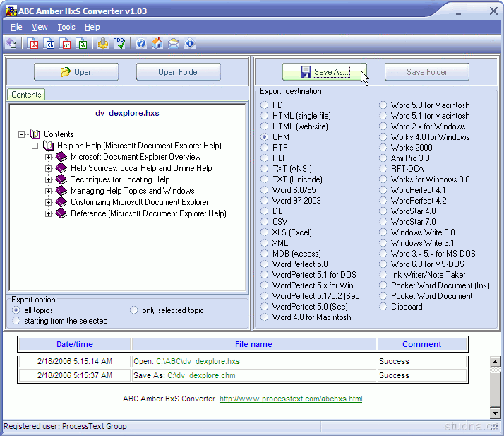Screen dimensions: 504x436
Task: Select the 'only selected topic' option
Action: coord(134,310)
